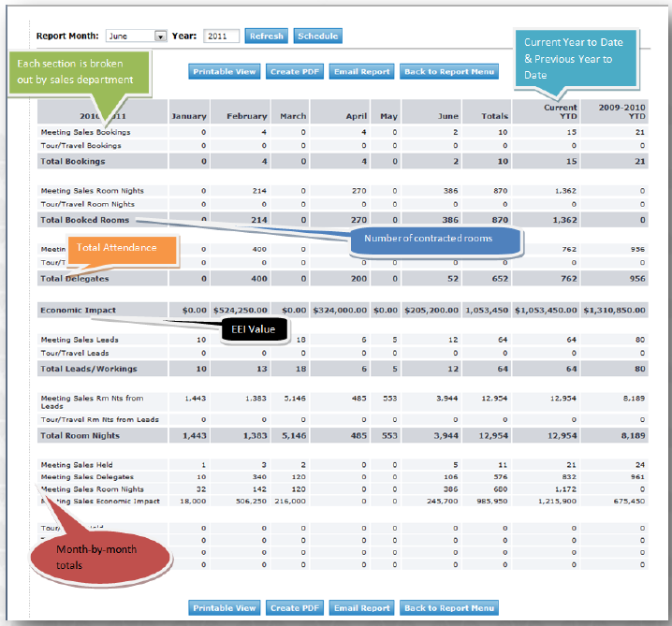Click the Tour/Travel Room Nights row label
The image size is (672, 626).
tap(87, 204)
